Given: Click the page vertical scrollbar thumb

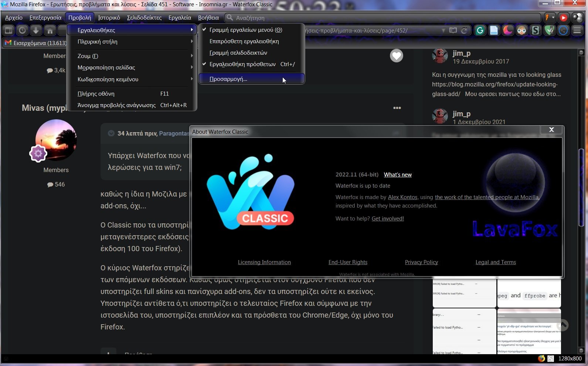Looking at the screenshot, I should (x=581, y=187).
